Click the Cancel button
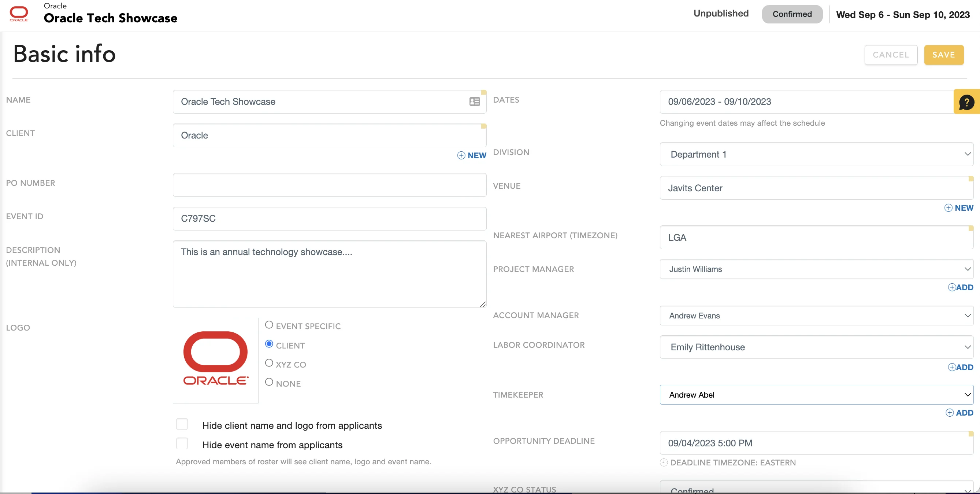 tap(891, 55)
